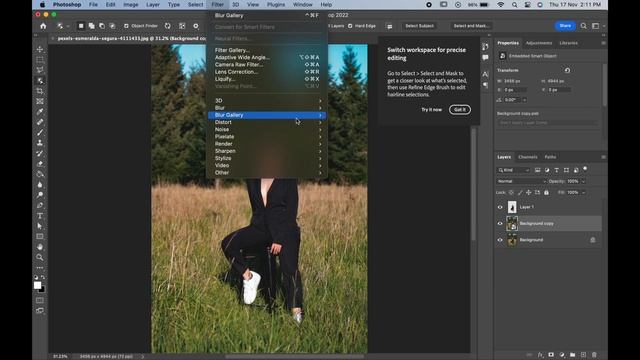Choose Liquify from Filter menu
The width and height of the screenshot is (640, 360).
[x=267, y=79]
